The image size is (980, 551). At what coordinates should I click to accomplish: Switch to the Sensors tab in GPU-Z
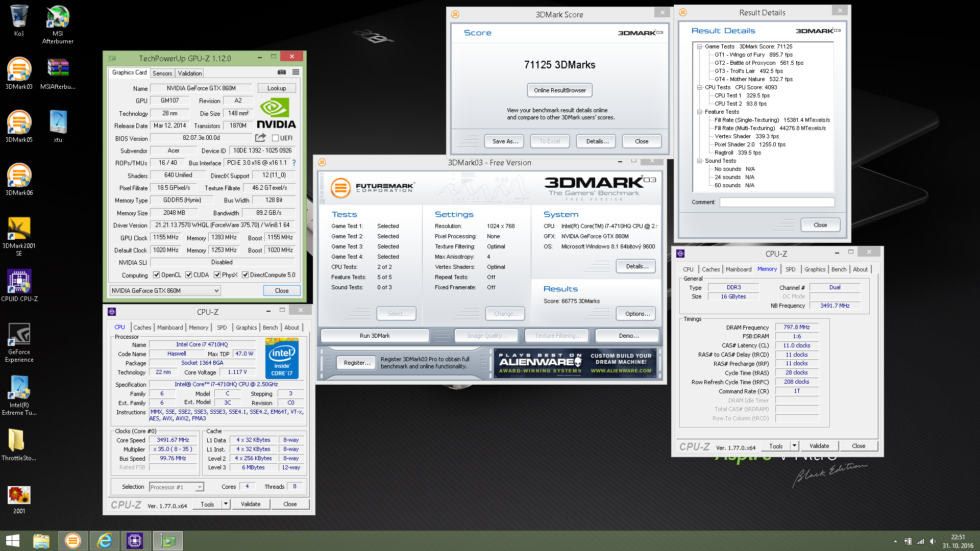click(x=162, y=73)
